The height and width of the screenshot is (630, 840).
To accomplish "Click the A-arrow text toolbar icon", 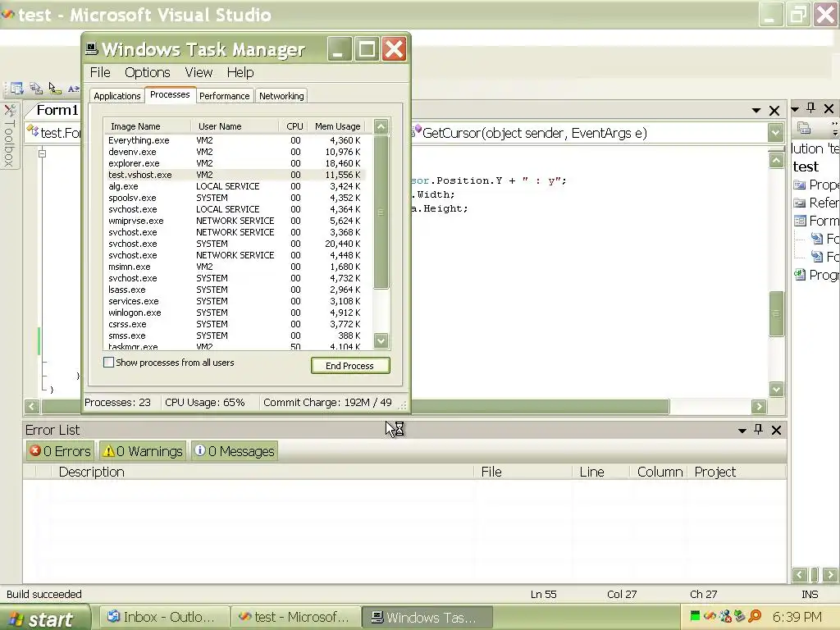I will tap(74, 89).
